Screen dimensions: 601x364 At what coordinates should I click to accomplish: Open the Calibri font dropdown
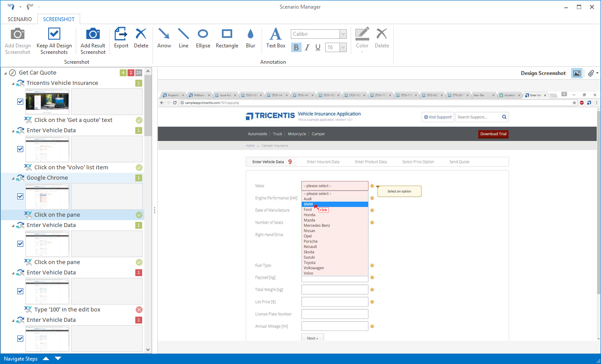tap(343, 34)
